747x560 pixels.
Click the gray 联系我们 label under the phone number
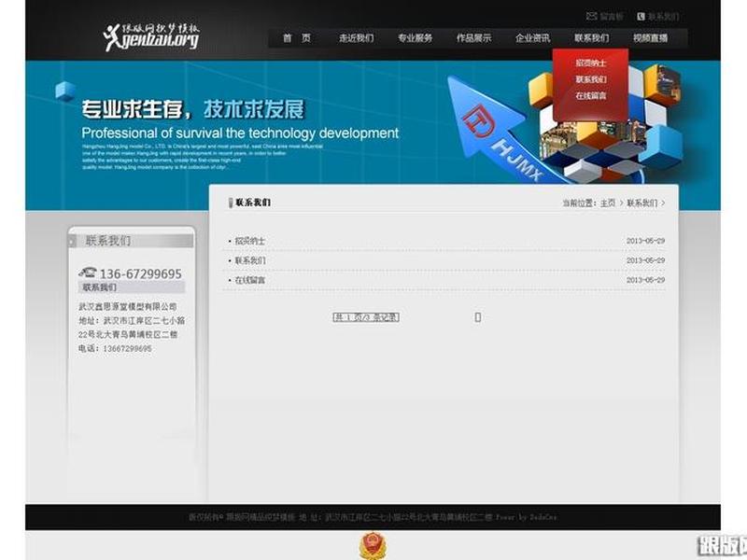click(132, 287)
